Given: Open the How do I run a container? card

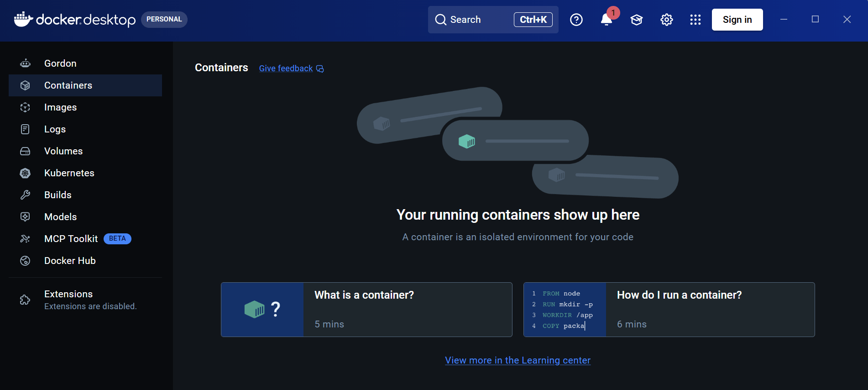Looking at the screenshot, I should 669,310.
